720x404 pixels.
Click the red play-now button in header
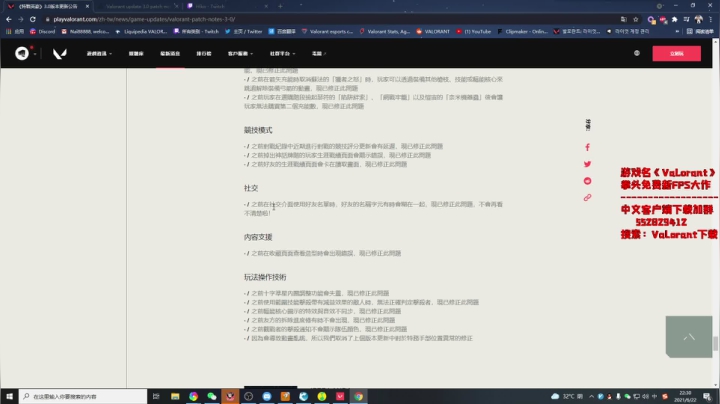[x=676, y=53]
